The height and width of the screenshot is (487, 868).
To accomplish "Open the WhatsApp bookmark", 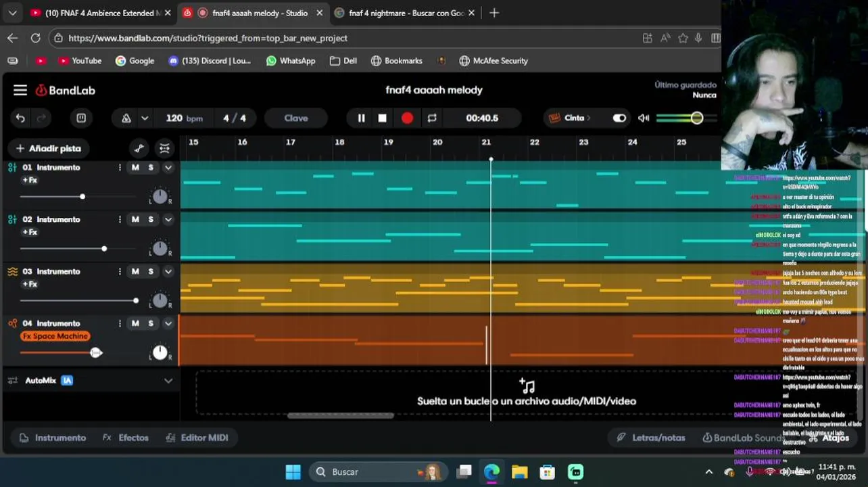I will point(291,61).
